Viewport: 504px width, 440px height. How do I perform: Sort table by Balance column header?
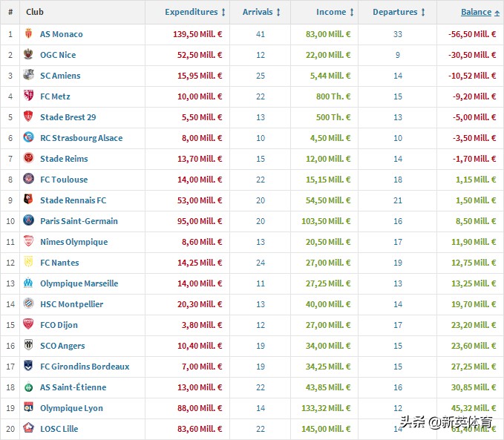pos(476,12)
